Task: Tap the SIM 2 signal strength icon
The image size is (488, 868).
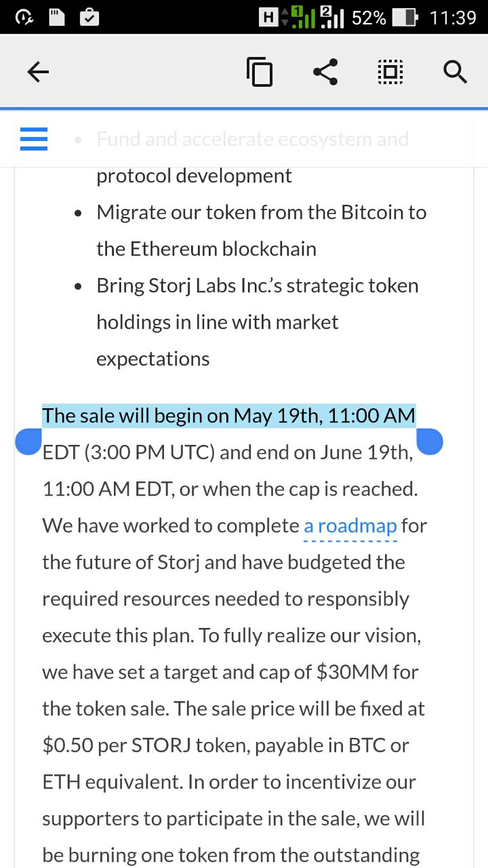Action: [332, 17]
